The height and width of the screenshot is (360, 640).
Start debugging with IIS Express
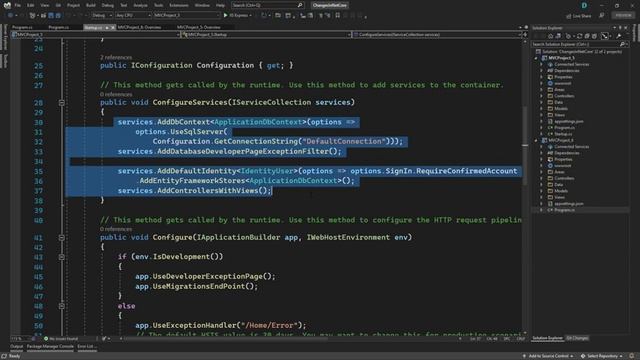237,16
